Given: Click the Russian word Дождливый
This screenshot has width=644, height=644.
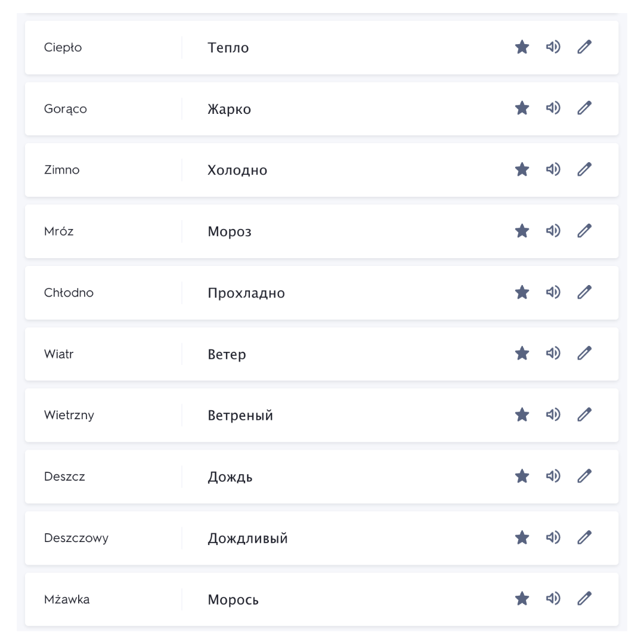Looking at the screenshot, I should tap(247, 538).
